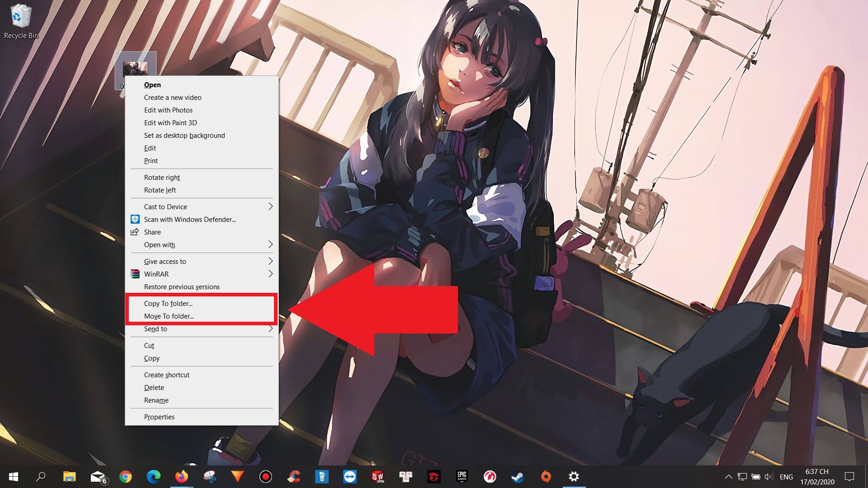Open the clock and date flyout
Image resolution: width=868 pixels, height=488 pixels.
tap(817, 476)
